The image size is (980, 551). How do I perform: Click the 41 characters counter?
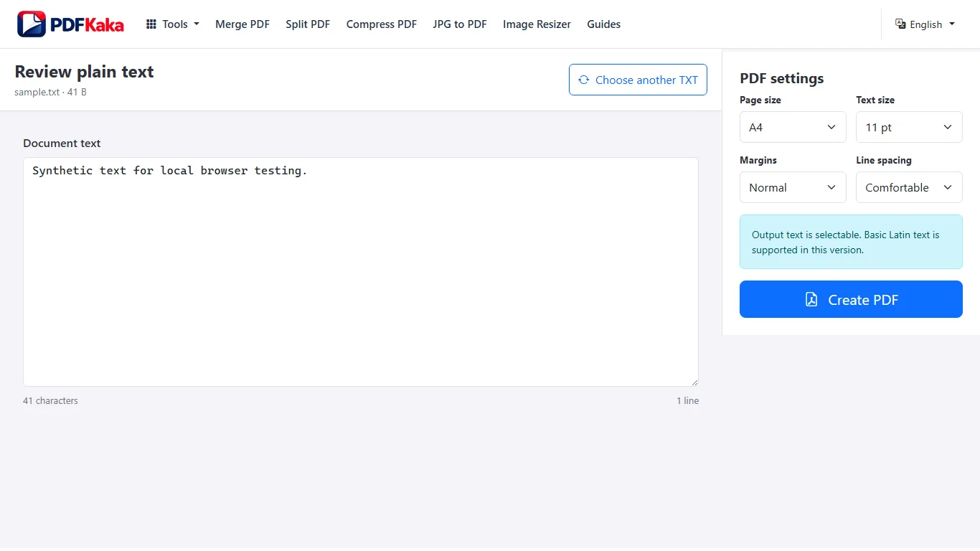(x=50, y=401)
